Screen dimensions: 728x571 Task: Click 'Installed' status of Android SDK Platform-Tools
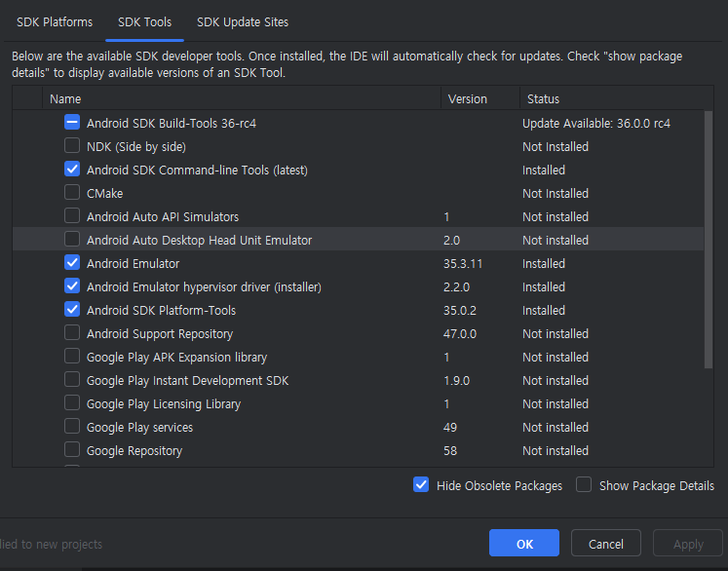tap(544, 310)
